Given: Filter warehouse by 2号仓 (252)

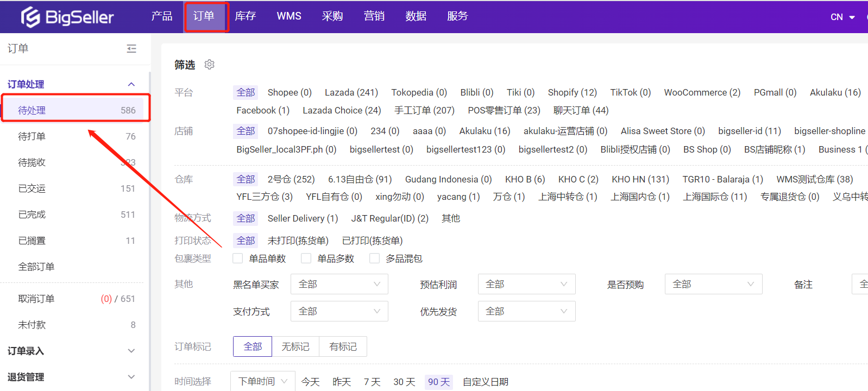Looking at the screenshot, I should point(291,179).
